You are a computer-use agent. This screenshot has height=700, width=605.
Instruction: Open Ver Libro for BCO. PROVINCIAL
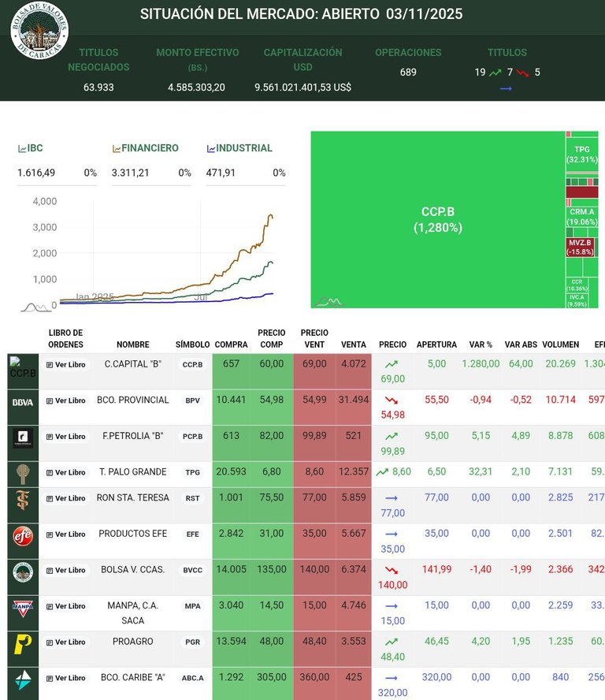click(66, 401)
